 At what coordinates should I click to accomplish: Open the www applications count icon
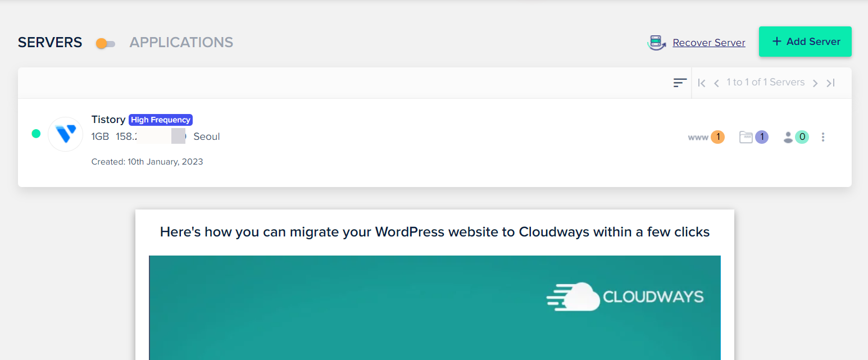click(706, 137)
